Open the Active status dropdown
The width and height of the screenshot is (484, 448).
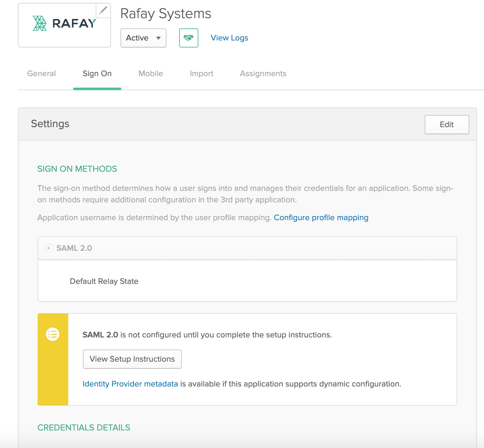143,38
